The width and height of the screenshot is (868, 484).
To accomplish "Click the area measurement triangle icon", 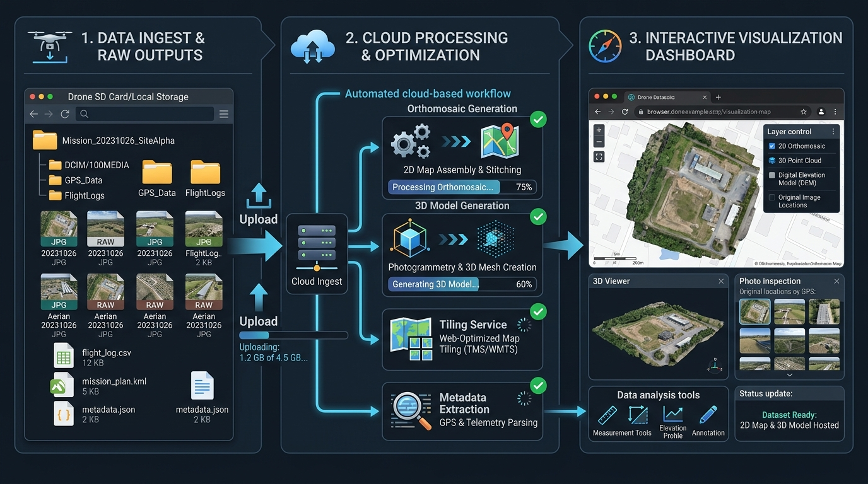I will (x=638, y=415).
